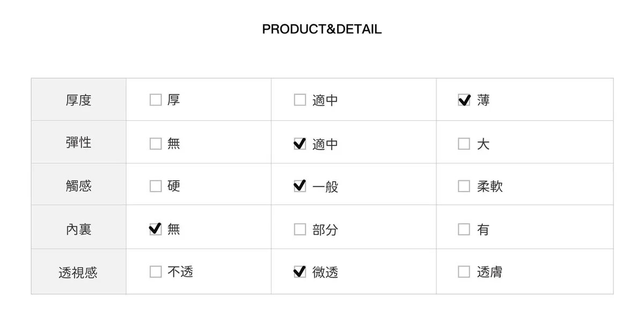The image size is (644, 309).
Task: Click the PRODUCT&DETAIL heading
Action: pos(322,30)
